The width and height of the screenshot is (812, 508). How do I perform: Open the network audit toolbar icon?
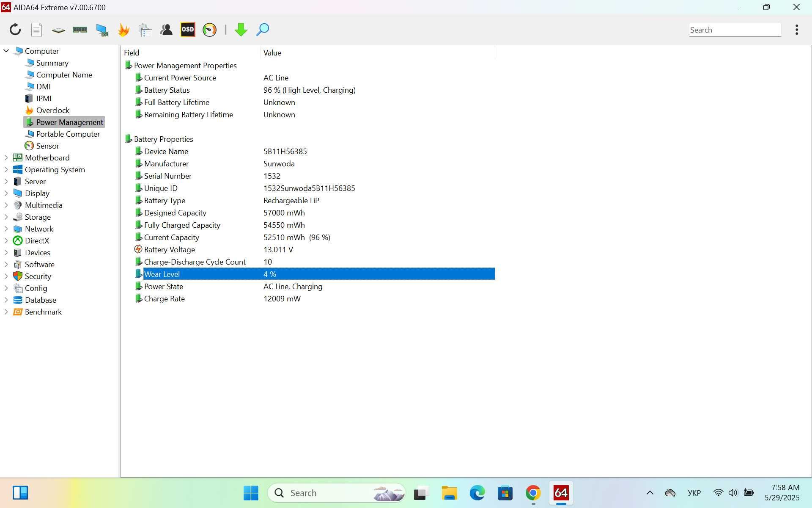(145, 30)
